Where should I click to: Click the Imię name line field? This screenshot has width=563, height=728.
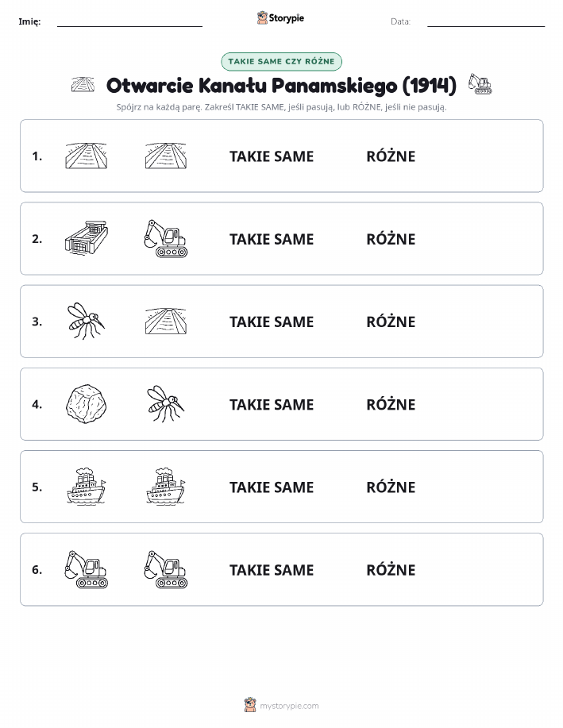pos(129,21)
